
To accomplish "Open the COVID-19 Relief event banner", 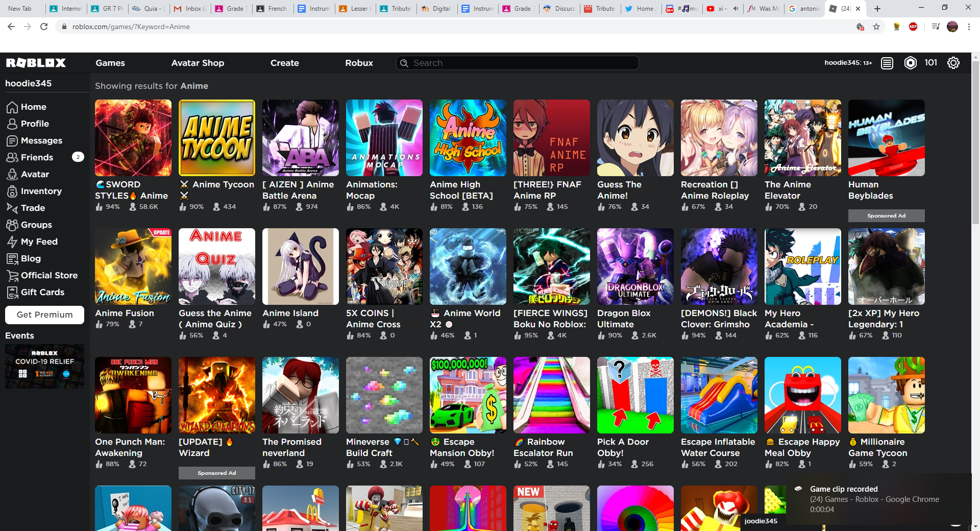I will 44,366.
